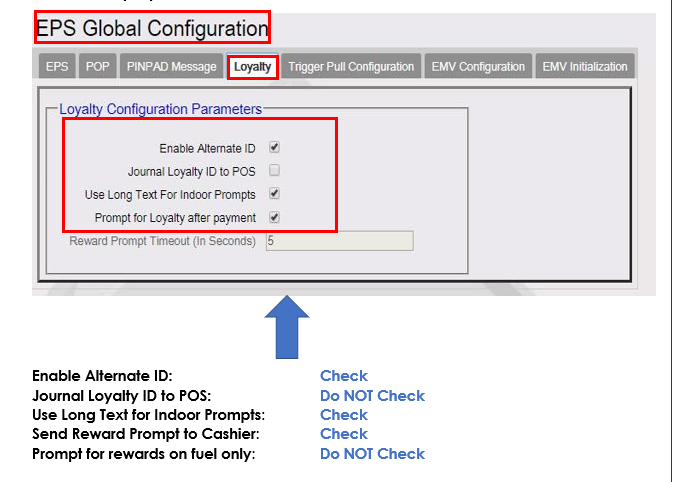Switch to EMV Configuration tab
This screenshot has width=680, height=482.
pos(478,66)
